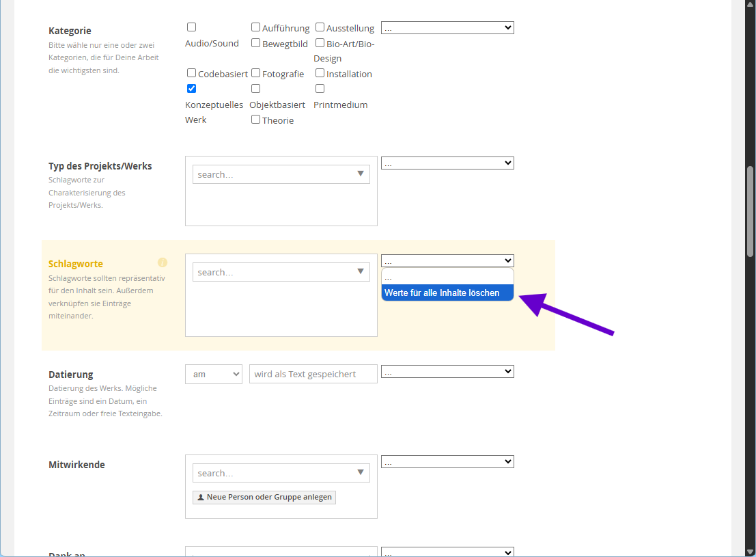Focus the Schlagworte search field
The width and height of the screenshot is (756, 557).
[273, 272]
